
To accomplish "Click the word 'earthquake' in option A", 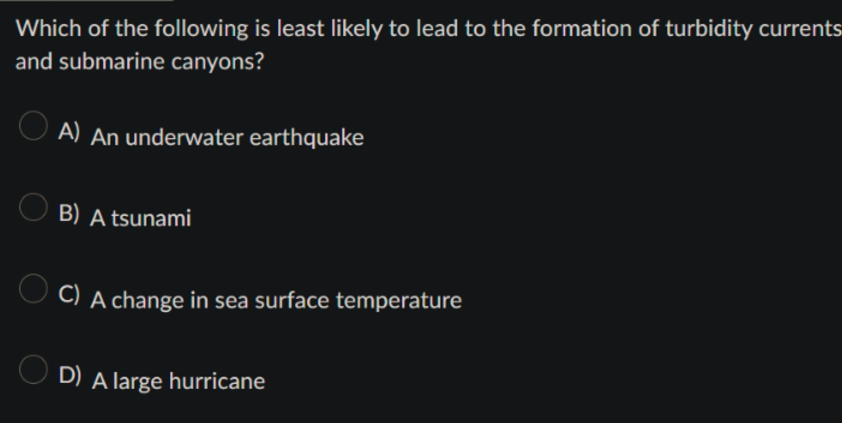I will 307,137.
